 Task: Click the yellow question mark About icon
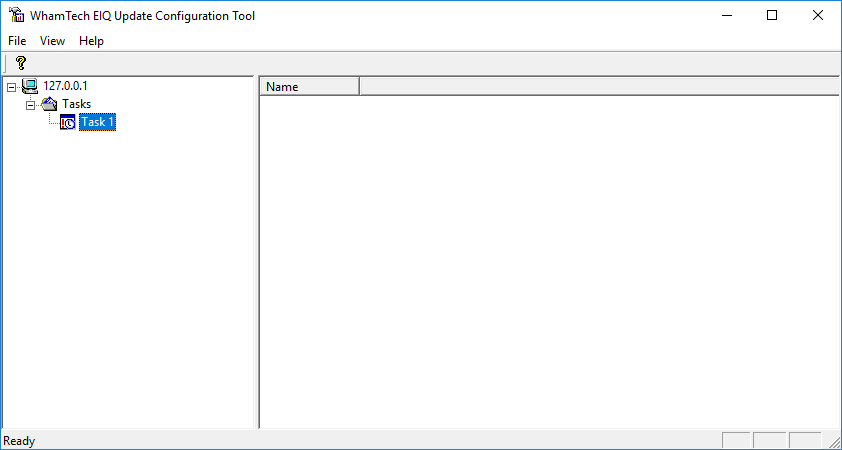20,63
